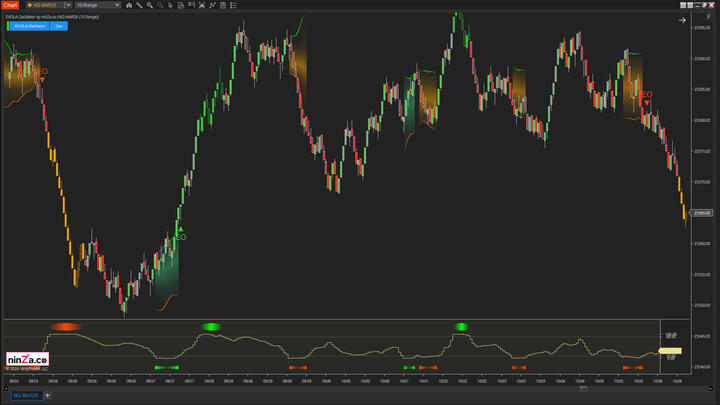Image resolution: width=720 pixels, height=405 pixels.
Task: Toggle the blue Osc button
Action: (x=59, y=27)
